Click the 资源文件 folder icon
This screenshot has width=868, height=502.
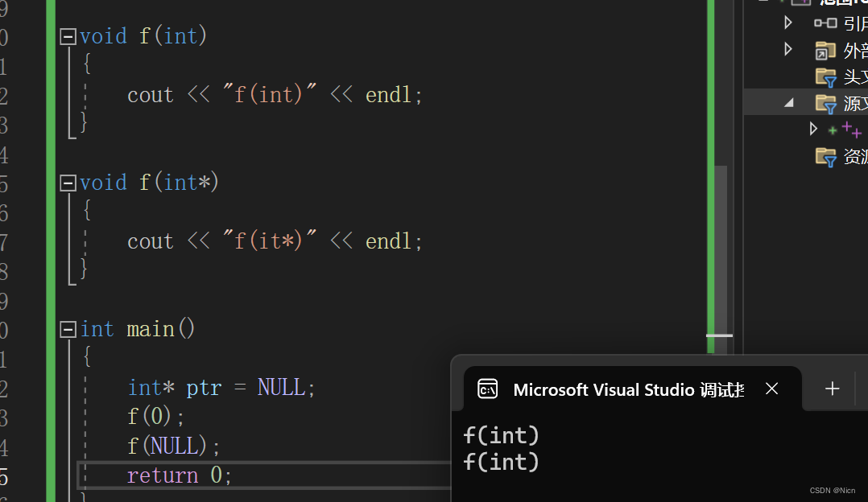(x=826, y=157)
